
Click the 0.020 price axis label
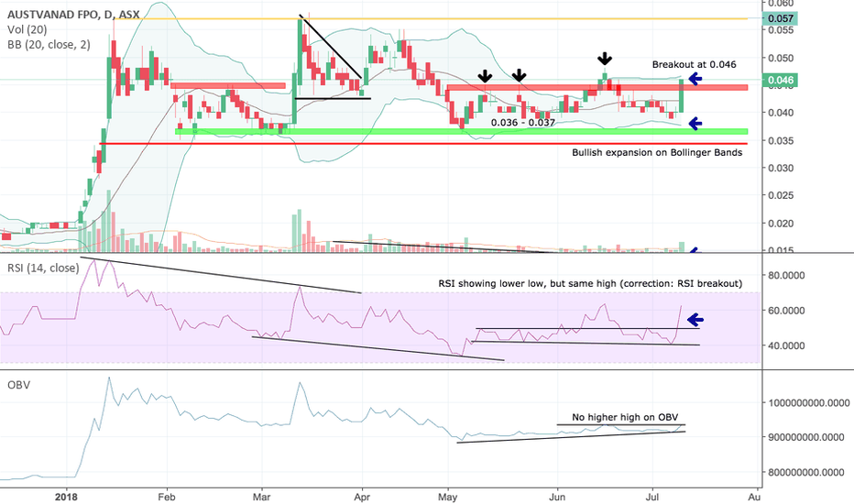781,223
